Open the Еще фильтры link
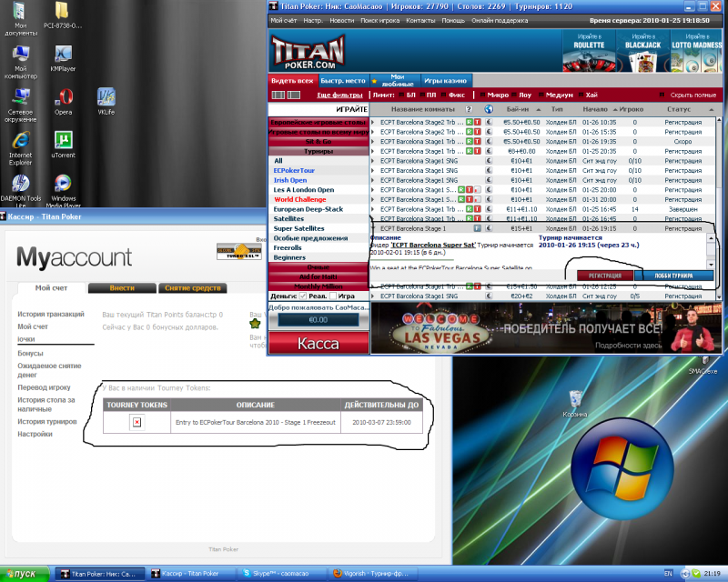 click(x=339, y=95)
